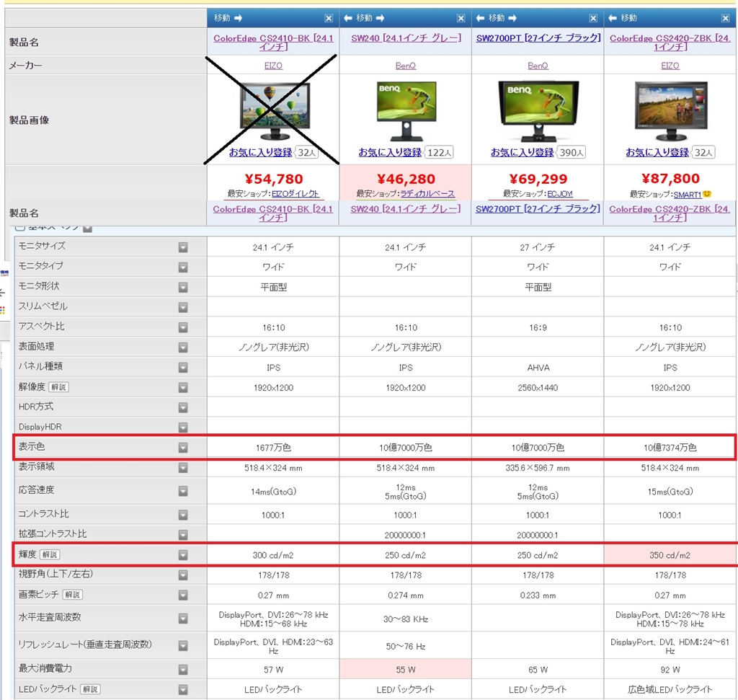The height and width of the screenshot is (700, 738).
Task: Open the arrow menu on the LEDバックライト row
Action: pos(183,690)
